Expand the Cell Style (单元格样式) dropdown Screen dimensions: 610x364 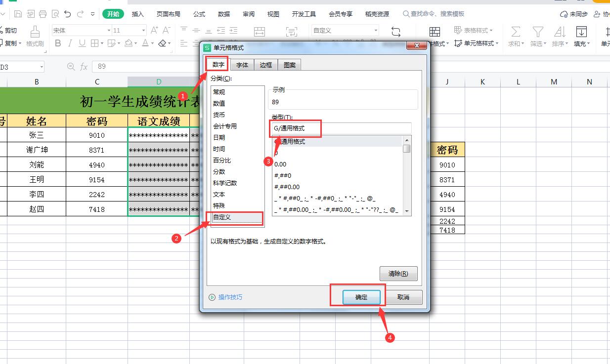(x=496, y=43)
